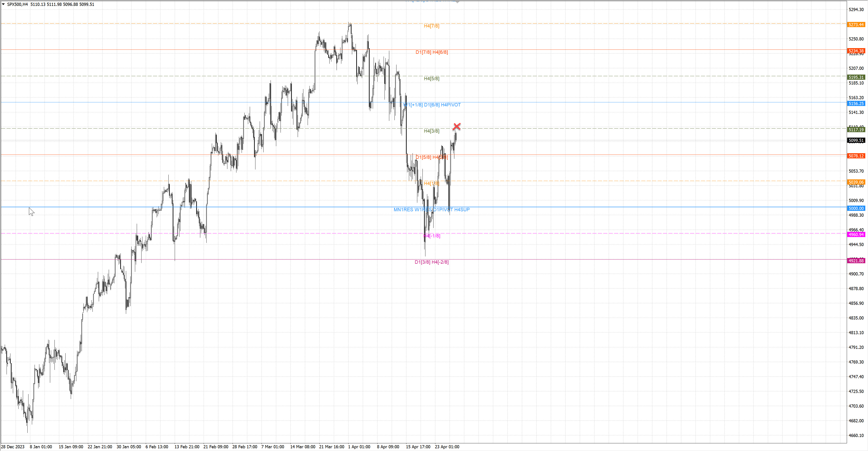
Task: Click the SPX500,H4 chart title text
Action: [x=18, y=4]
